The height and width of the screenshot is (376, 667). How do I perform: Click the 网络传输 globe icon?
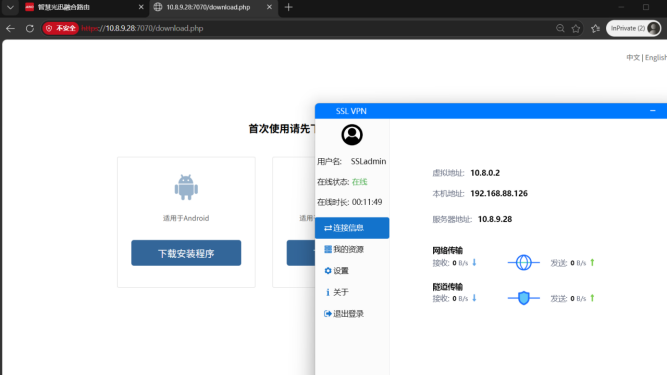524,262
